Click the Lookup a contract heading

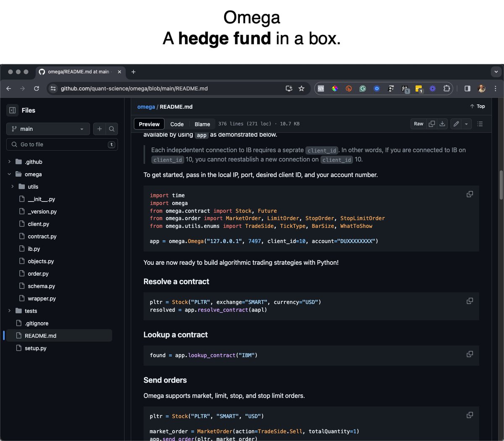tap(176, 335)
